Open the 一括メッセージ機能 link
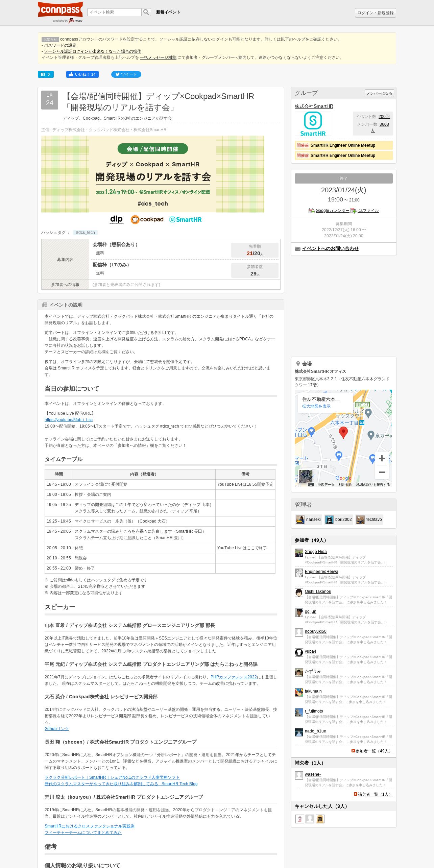 [158, 57]
